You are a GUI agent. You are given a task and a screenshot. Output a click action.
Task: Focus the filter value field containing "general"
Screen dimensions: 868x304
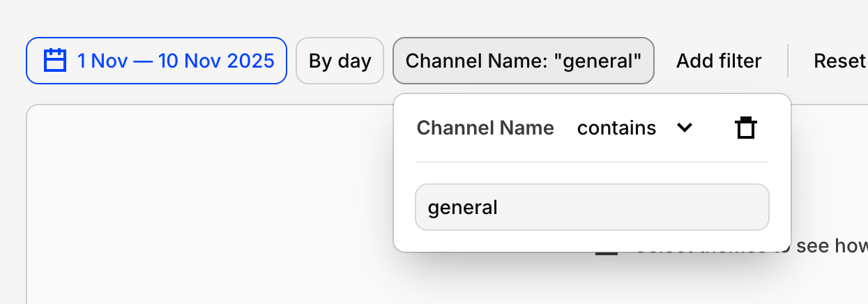pos(592,207)
